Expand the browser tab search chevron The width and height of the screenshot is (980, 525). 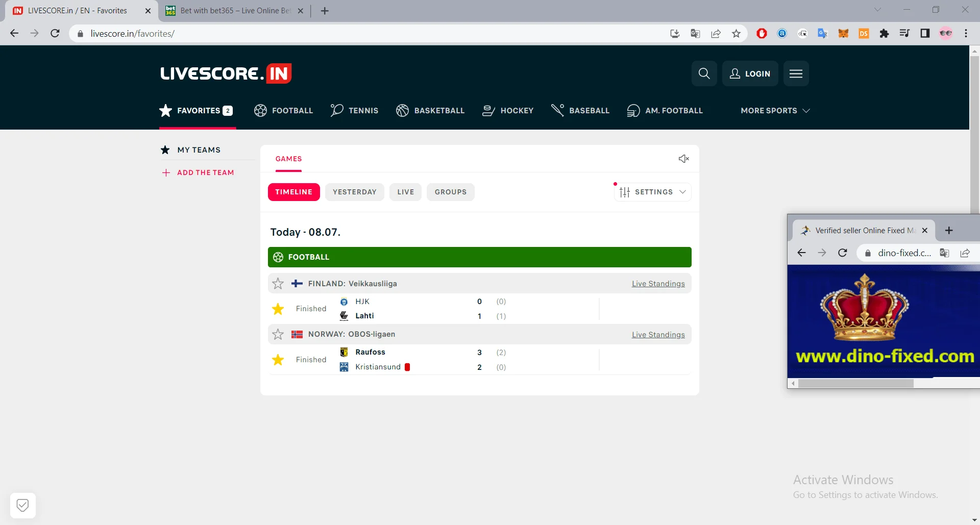[x=878, y=9]
